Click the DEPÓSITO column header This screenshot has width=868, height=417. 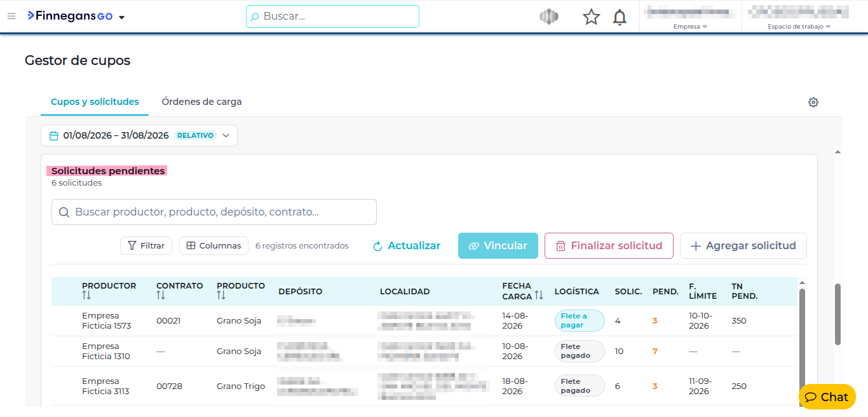coord(300,291)
